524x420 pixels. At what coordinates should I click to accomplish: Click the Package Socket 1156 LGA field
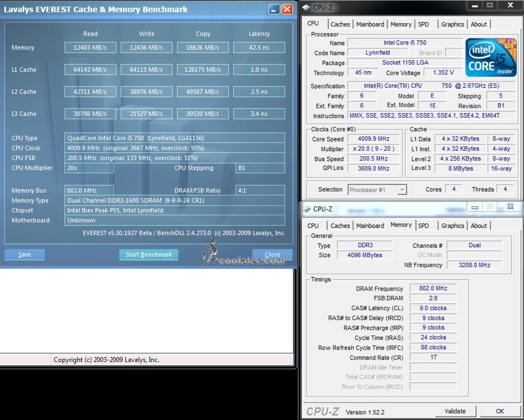point(405,62)
